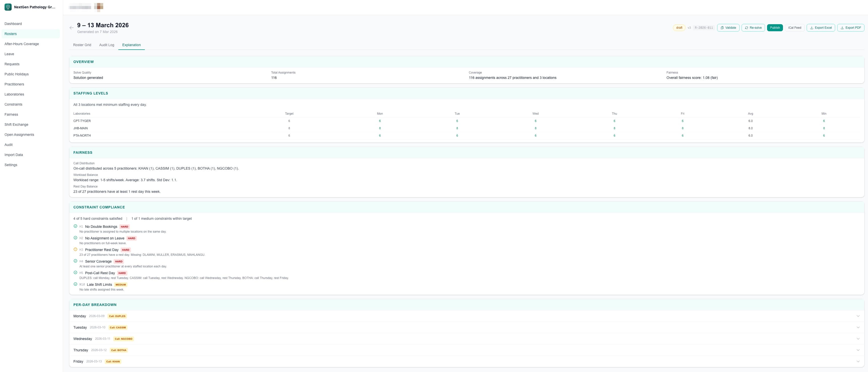The height and width of the screenshot is (372, 868).
Task: Open Open Assignments page
Action: pos(31,135)
